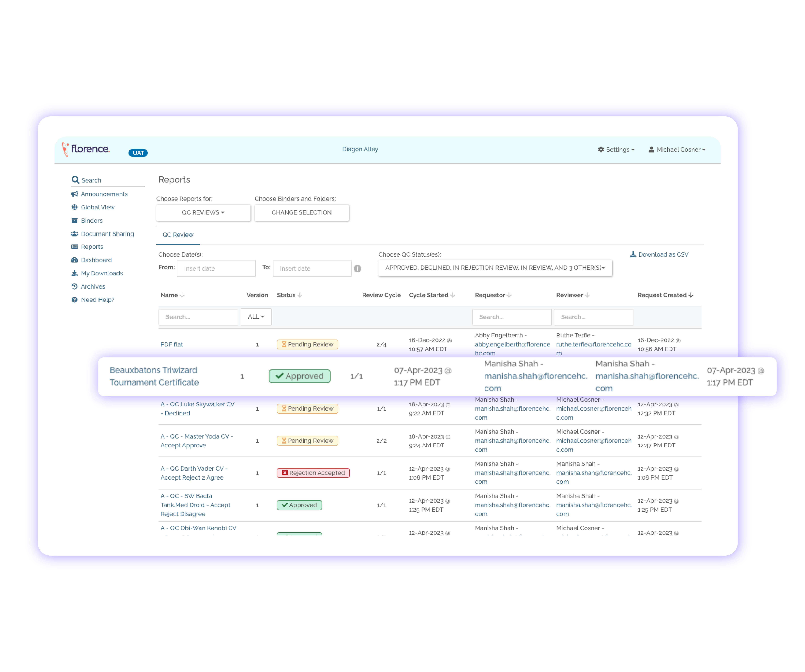Click the From date input field

pyautogui.click(x=216, y=268)
